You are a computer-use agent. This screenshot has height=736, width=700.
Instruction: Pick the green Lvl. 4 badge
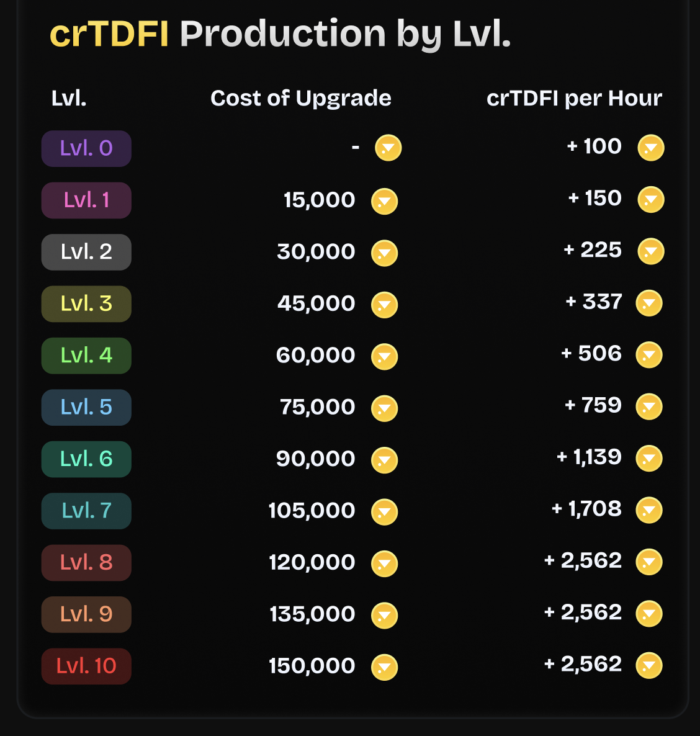(x=86, y=356)
